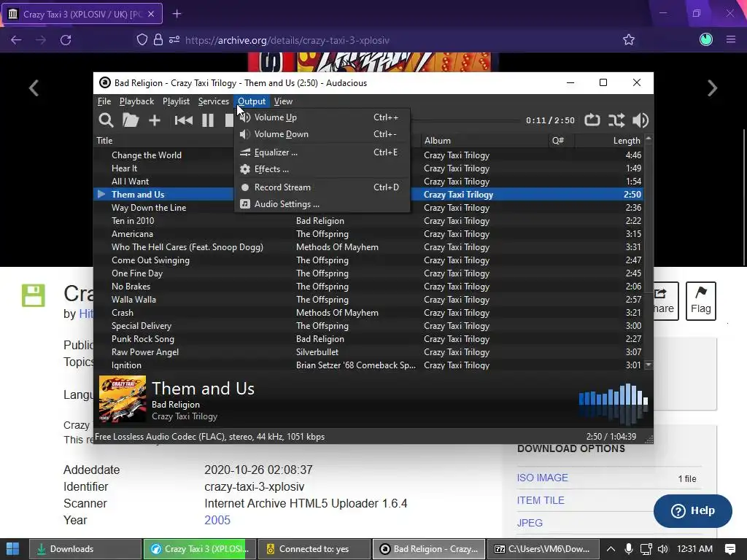Viewport: 747px width, 560px height.
Task: Click the add files plus icon
Action: (155, 120)
